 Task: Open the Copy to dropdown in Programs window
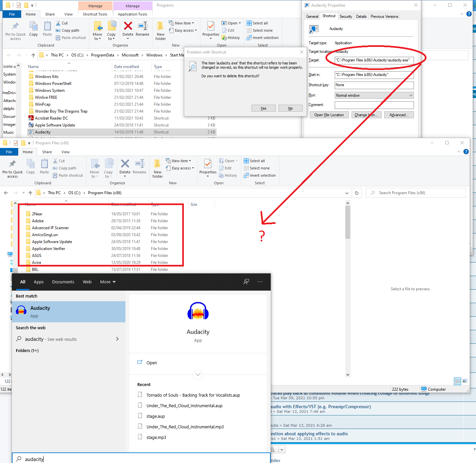click(x=111, y=37)
